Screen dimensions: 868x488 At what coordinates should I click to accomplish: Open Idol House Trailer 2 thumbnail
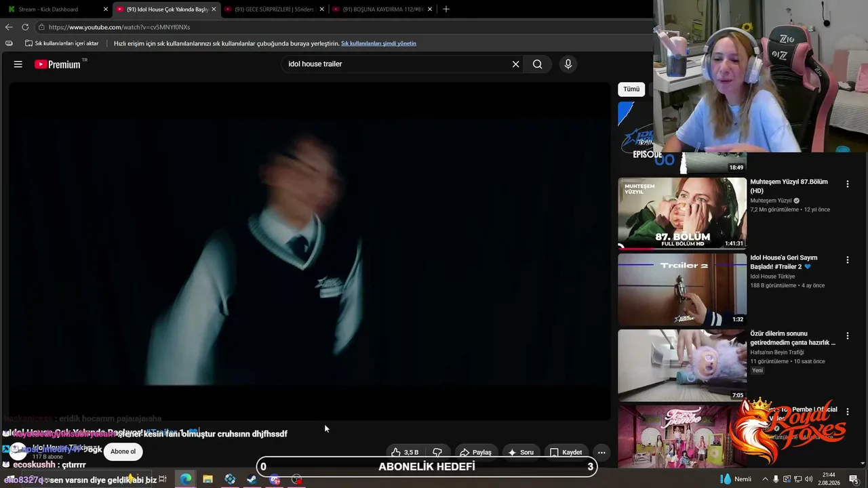pyautogui.click(x=682, y=289)
